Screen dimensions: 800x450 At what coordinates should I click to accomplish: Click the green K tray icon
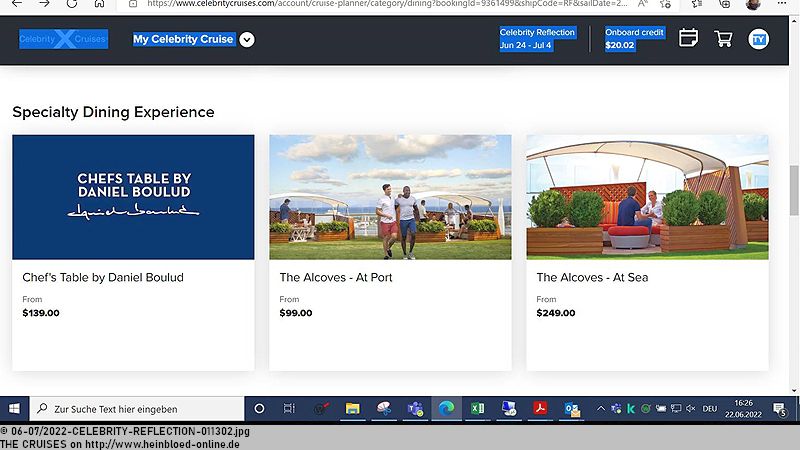tap(631, 409)
